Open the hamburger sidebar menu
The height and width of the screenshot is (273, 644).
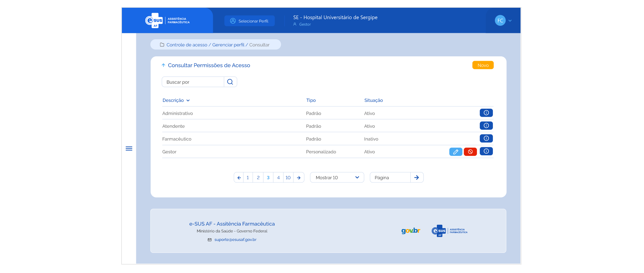pos(129,149)
